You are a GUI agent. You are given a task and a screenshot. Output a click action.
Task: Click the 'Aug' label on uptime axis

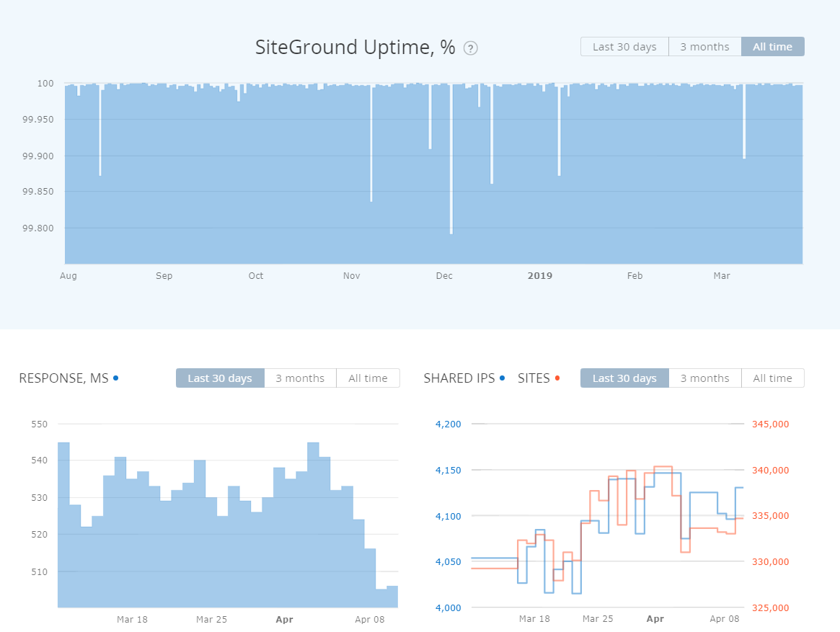tap(68, 276)
